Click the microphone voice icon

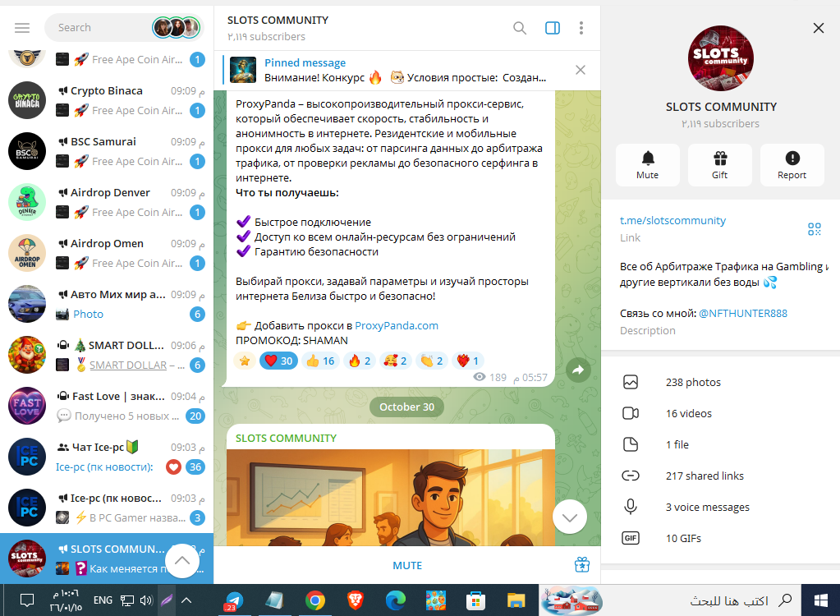click(x=631, y=507)
